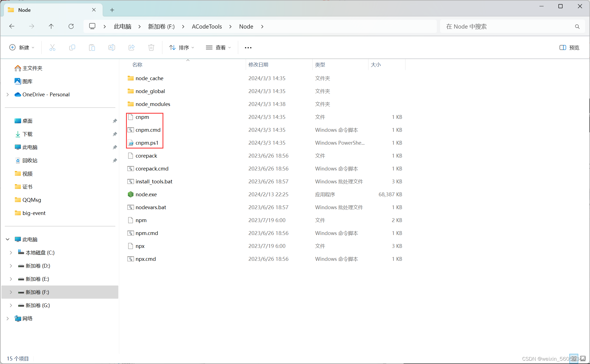Select 新加卷 (E:) drive in tree

(33, 279)
